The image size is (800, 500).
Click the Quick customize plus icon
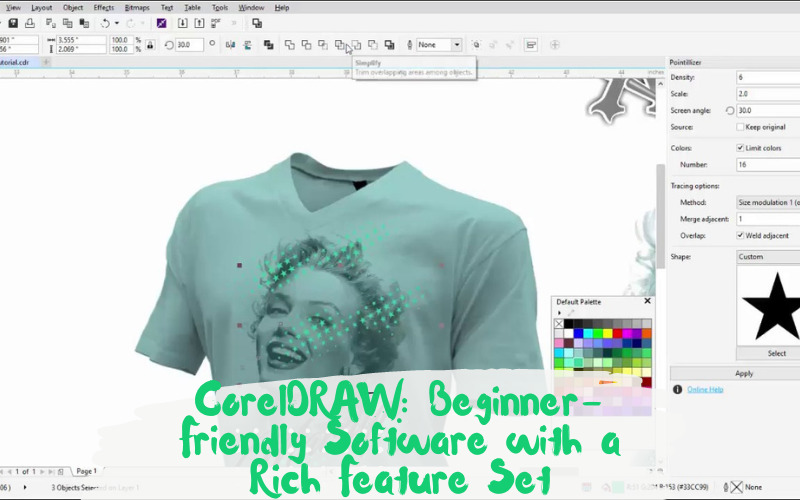(555, 45)
